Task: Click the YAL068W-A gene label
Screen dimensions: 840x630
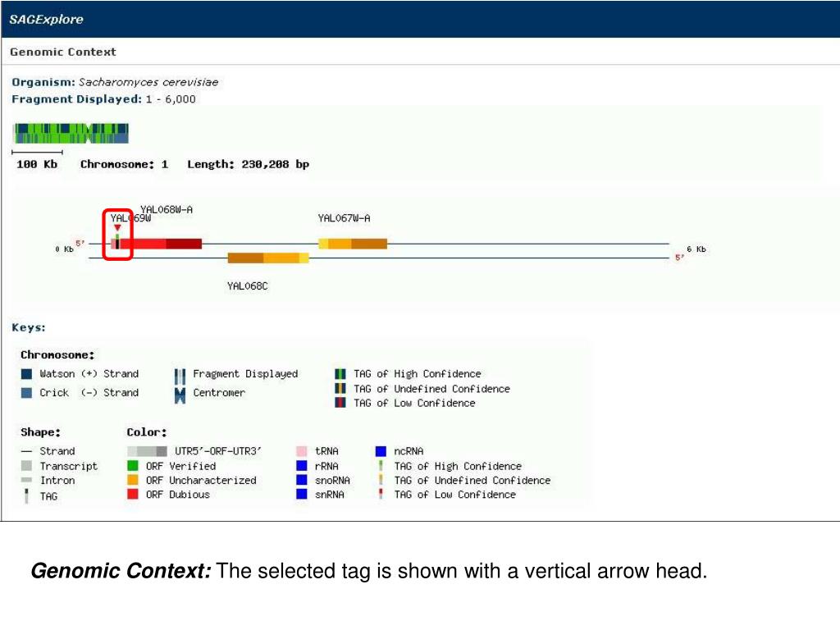Action: (167, 209)
